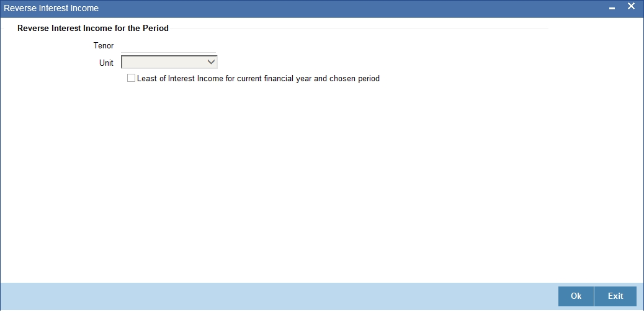Image resolution: width=644 pixels, height=315 pixels.
Task: Click the light blue footer bar
Action: click(x=279, y=296)
